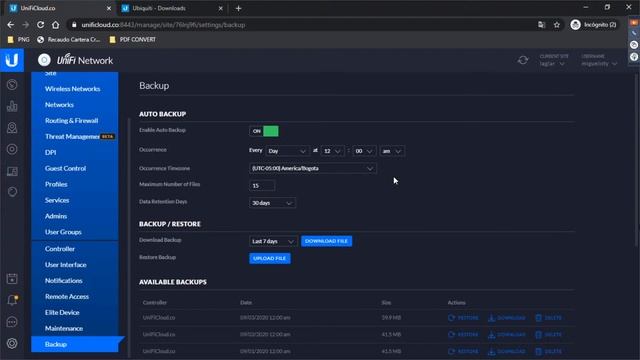Open a new browser tab

238,8
